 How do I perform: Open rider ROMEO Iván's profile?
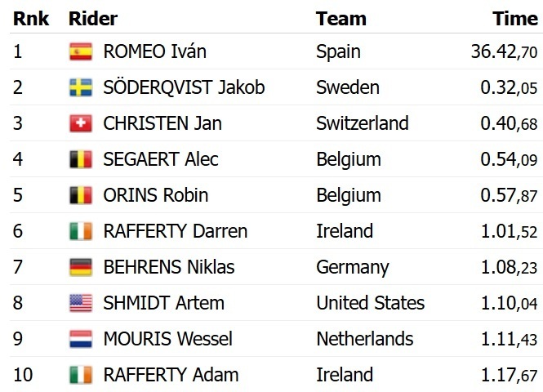154,52
